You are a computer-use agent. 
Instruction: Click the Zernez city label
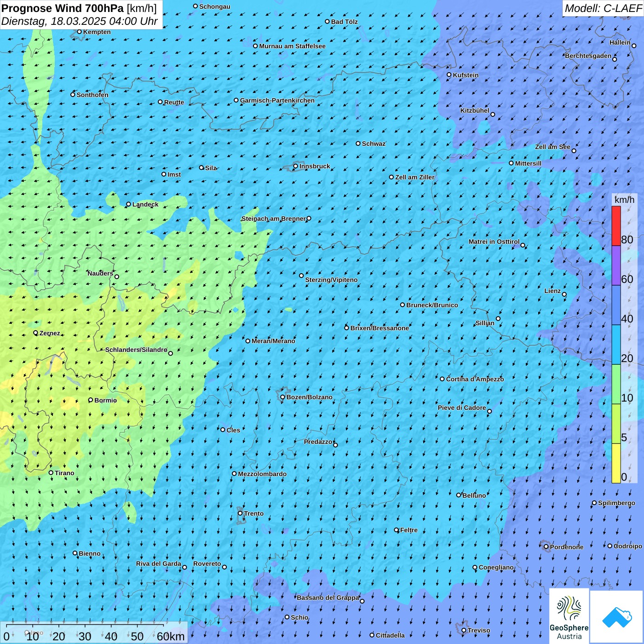click(50, 333)
